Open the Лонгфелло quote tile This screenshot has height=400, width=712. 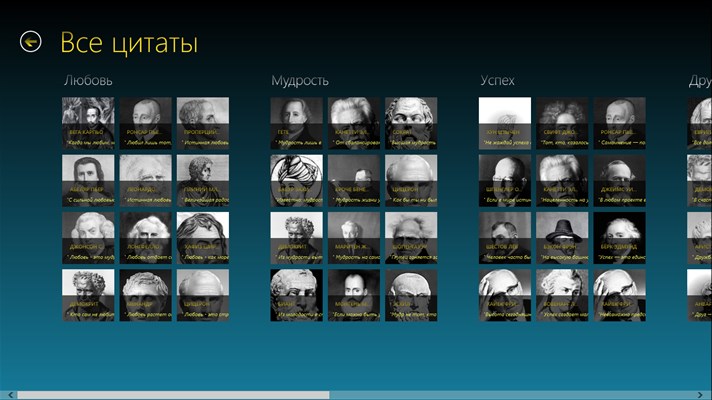(146, 238)
